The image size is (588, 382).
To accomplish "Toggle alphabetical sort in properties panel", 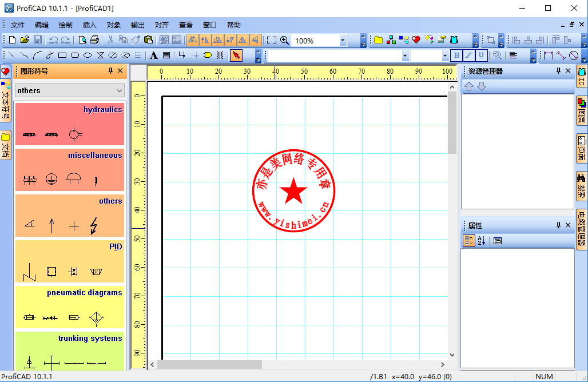I will click(482, 241).
